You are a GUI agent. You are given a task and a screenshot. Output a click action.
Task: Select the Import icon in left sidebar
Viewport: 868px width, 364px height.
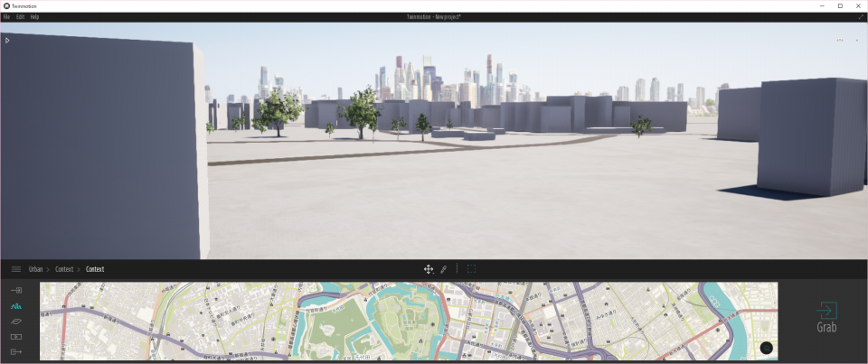tap(16, 290)
